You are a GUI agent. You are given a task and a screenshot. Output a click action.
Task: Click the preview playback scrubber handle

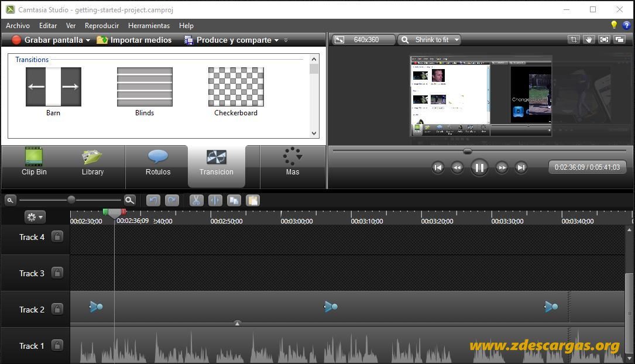tap(468, 151)
